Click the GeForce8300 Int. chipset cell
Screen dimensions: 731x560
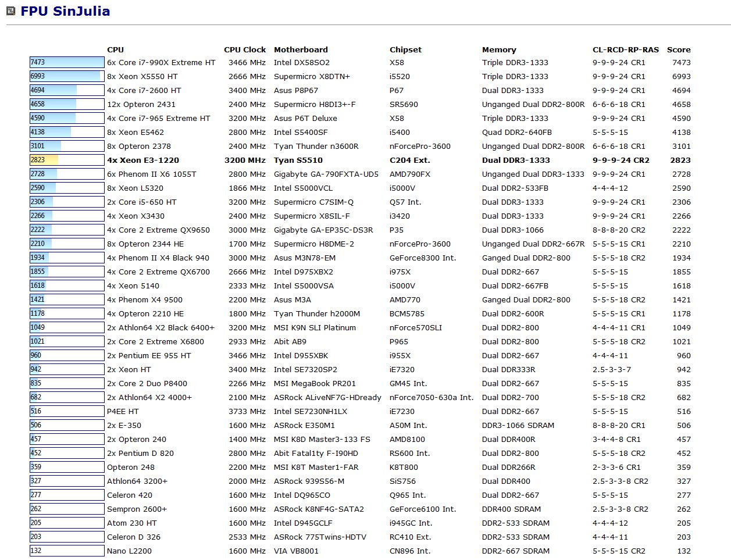(x=423, y=258)
